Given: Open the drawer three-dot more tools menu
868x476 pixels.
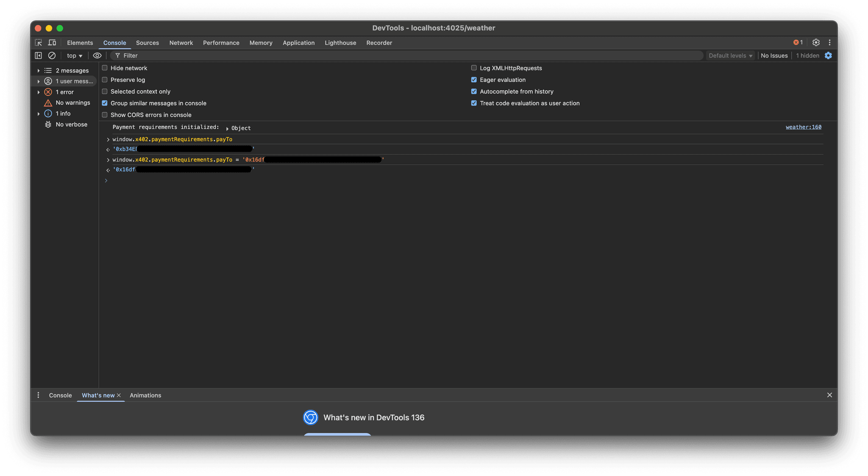Looking at the screenshot, I should 38,395.
